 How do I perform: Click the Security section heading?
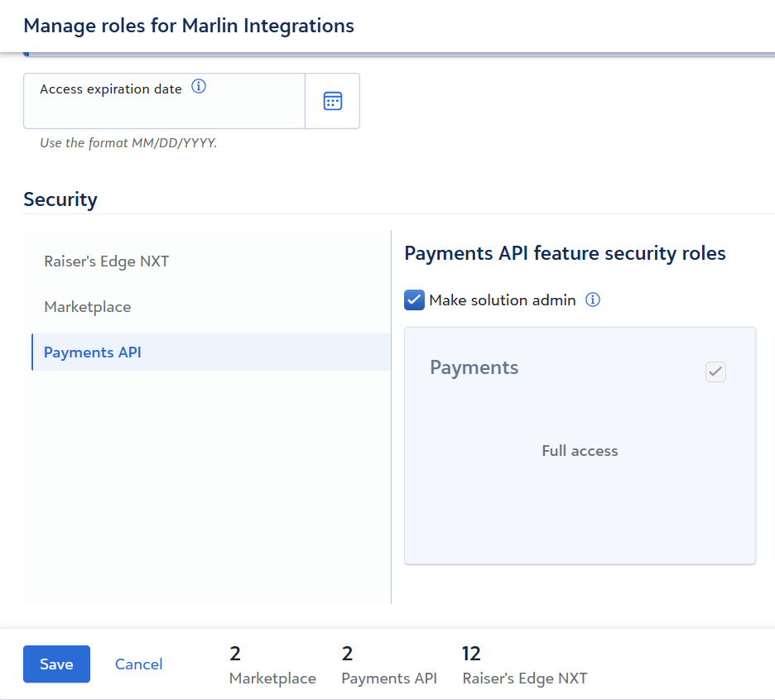(x=60, y=200)
